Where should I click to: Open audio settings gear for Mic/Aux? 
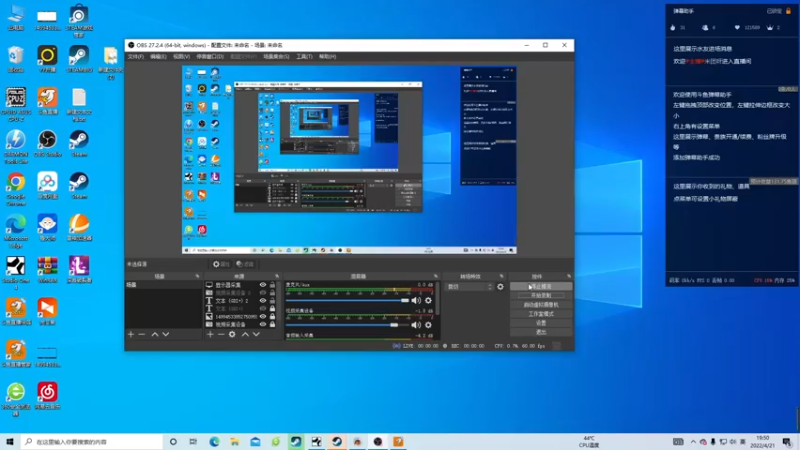(x=428, y=301)
